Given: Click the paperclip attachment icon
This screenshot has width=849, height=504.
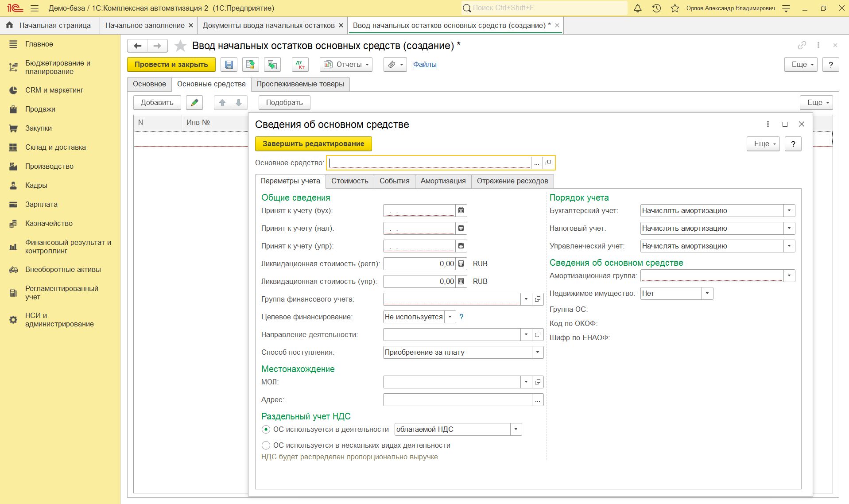Looking at the screenshot, I should 392,65.
